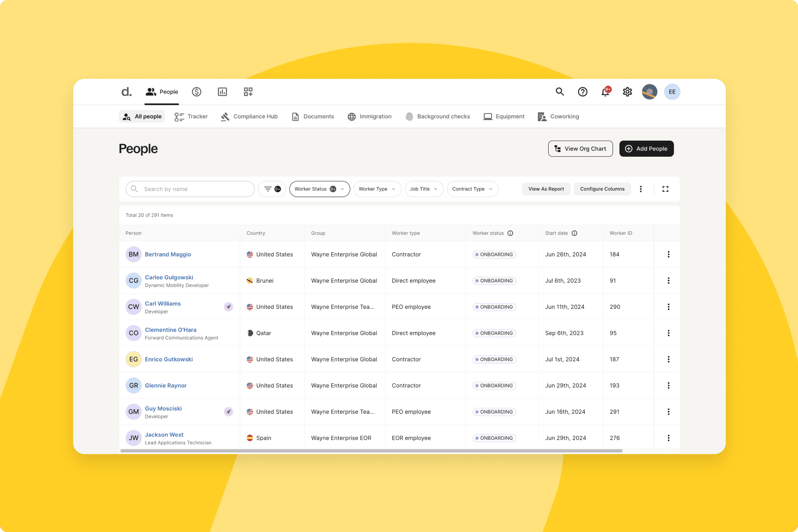Expand the Job Title filter dropdown
This screenshot has height=532, width=798.
pyautogui.click(x=423, y=189)
